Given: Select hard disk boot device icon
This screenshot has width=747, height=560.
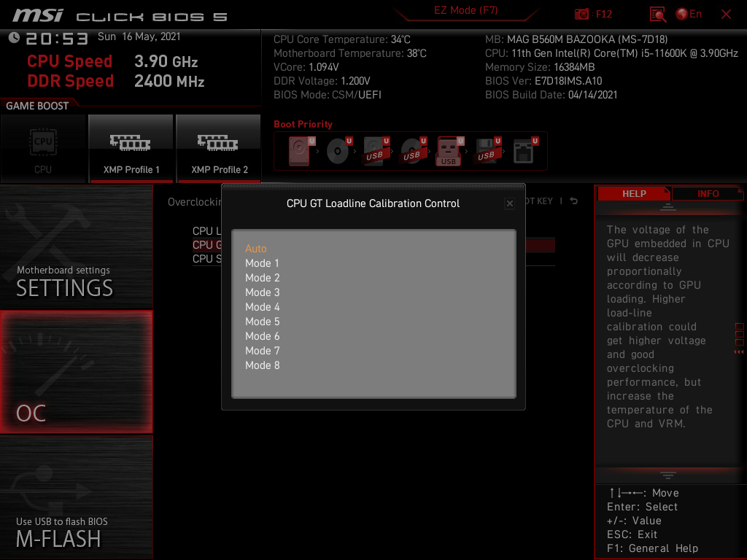Looking at the screenshot, I should click(301, 151).
